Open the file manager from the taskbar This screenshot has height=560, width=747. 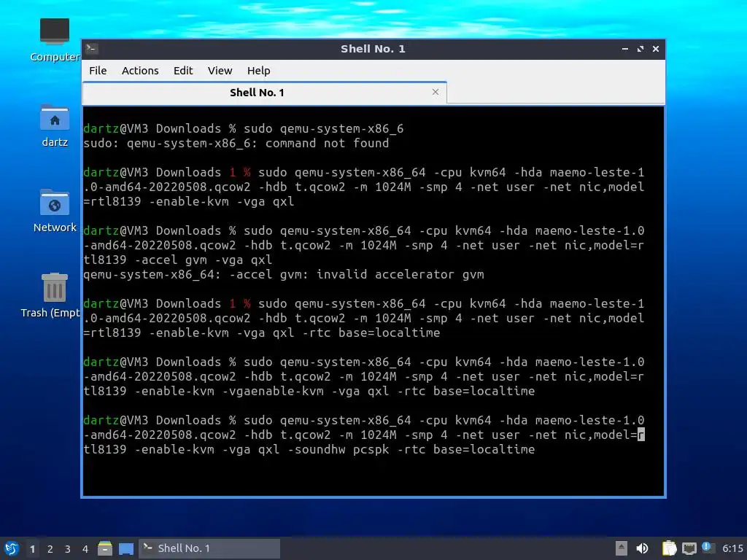(x=105, y=548)
